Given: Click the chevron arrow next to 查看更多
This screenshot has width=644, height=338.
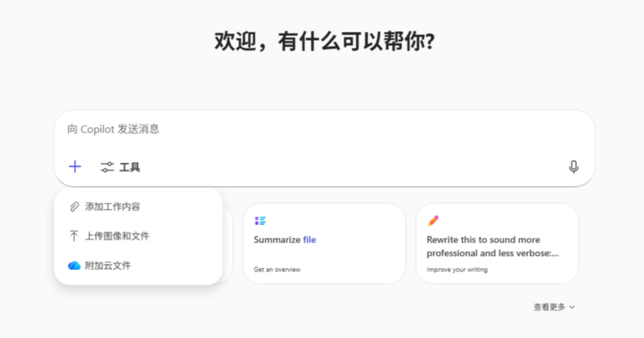Looking at the screenshot, I should 572,307.
